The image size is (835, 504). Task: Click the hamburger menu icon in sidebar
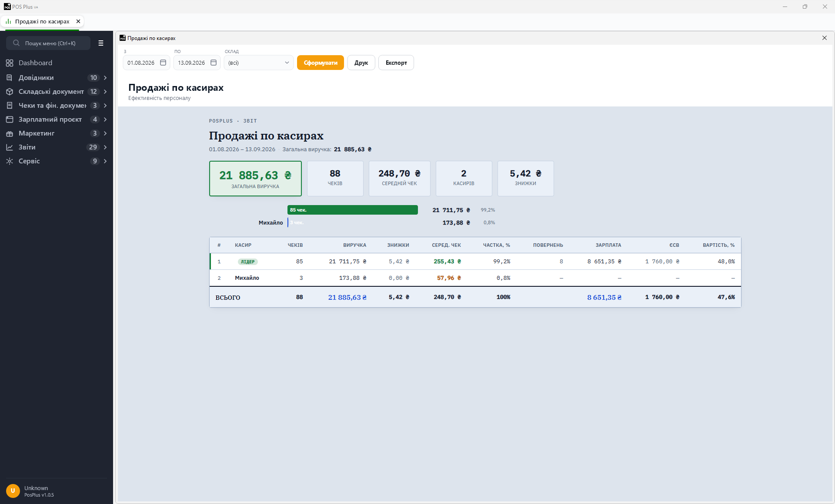pos(101,43)
